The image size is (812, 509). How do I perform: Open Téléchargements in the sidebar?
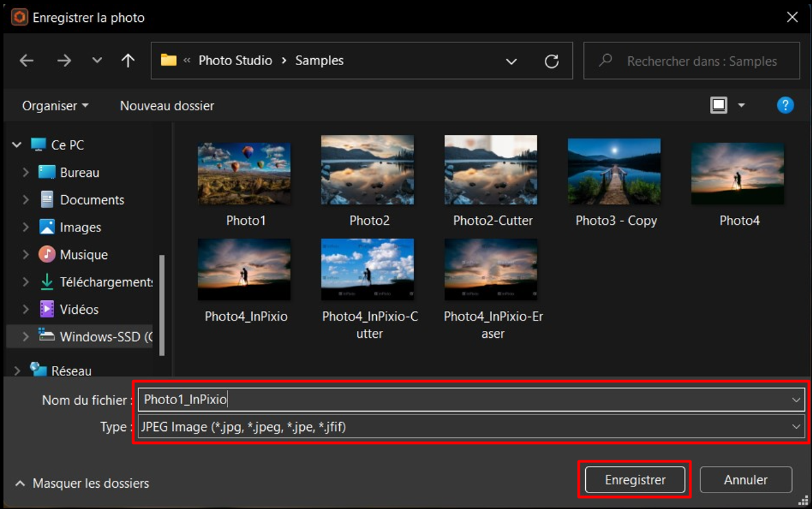(x=106, y=282)
